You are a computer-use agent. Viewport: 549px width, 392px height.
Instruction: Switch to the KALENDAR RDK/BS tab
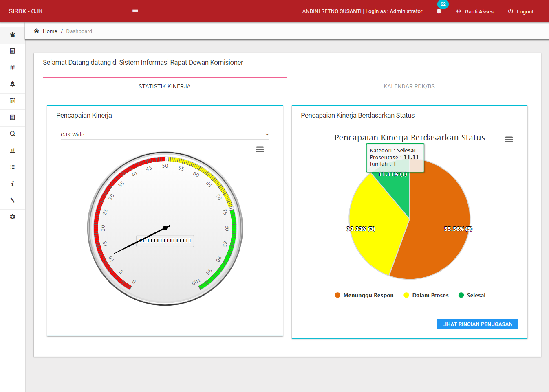(x=409, y=86)
